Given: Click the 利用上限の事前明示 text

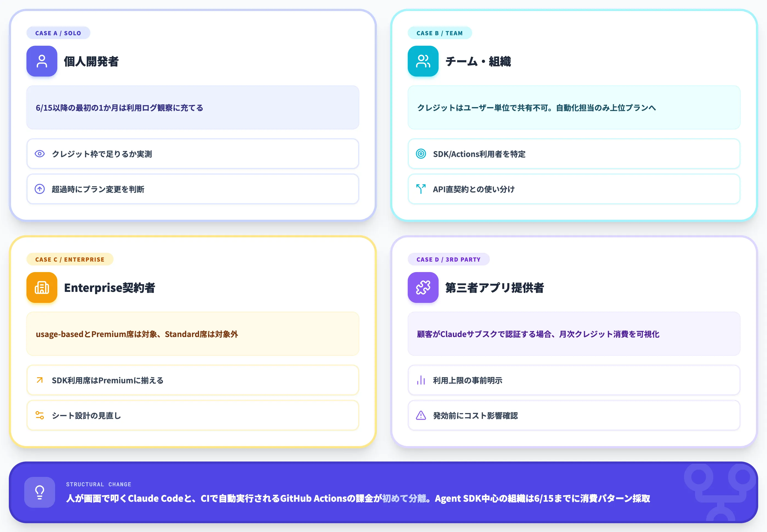Looking at the screenshot, I should (x=468, y=380).
